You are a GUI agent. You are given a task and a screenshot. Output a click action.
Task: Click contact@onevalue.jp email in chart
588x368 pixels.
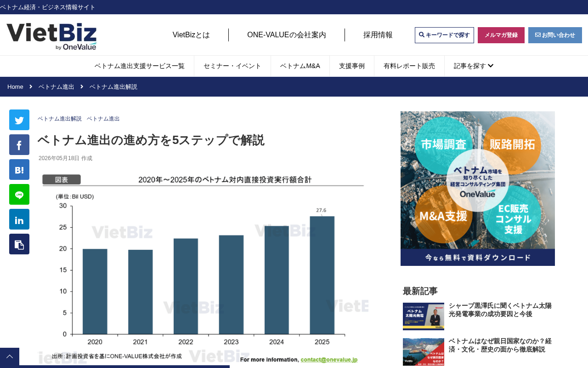pyautogui.click(x=329, y=360)
